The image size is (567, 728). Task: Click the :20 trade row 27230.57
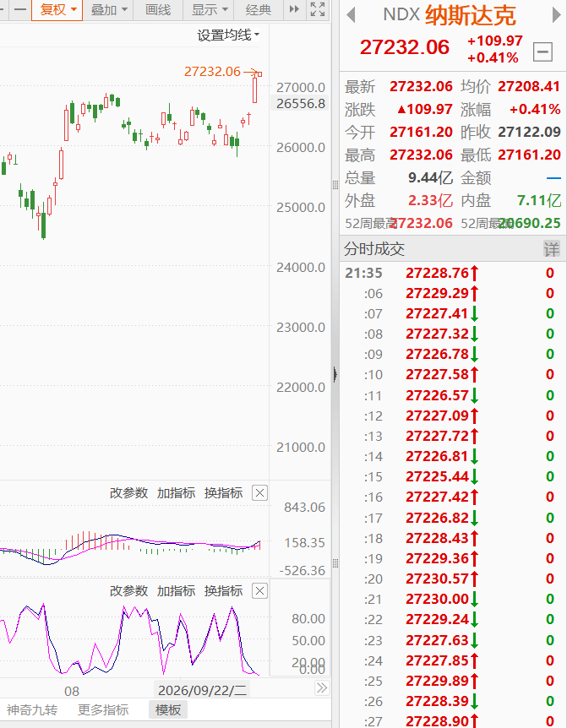453,579
